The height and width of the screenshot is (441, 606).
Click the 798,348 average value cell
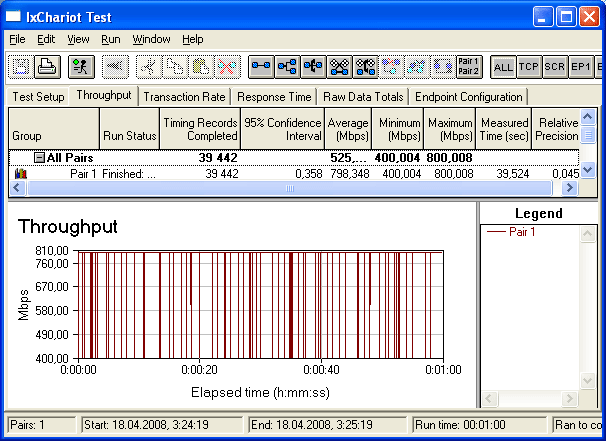coord(350,174)
